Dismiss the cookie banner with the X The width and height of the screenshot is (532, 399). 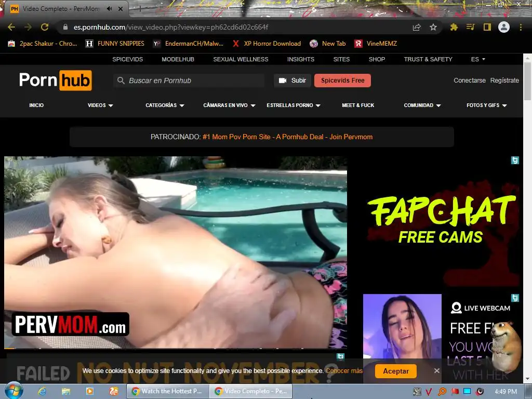coord(436,371)
